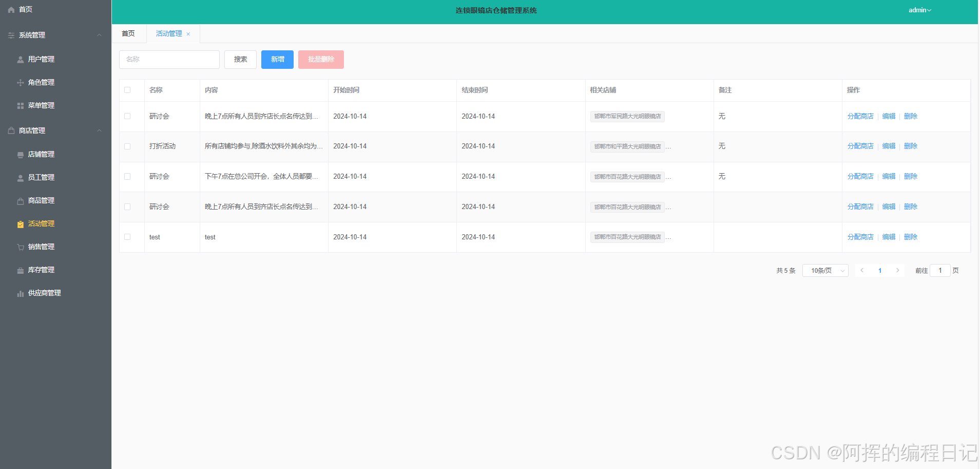Screen dimensions: 980x469
Task: Select page 1 in pagination
Action: point(880,270)
